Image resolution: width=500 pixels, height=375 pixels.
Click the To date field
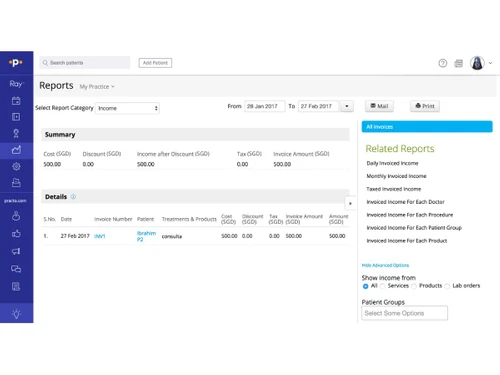[x=318, y=106]
